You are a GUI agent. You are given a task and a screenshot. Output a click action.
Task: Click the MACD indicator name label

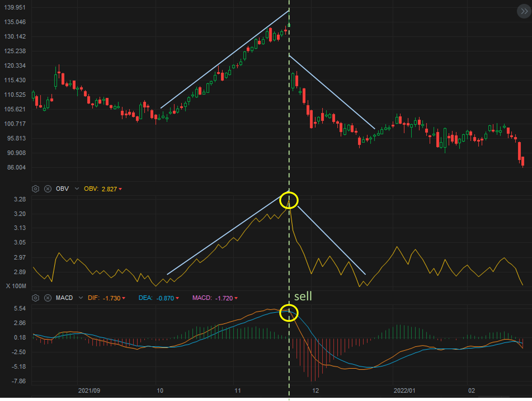point(64,298)
